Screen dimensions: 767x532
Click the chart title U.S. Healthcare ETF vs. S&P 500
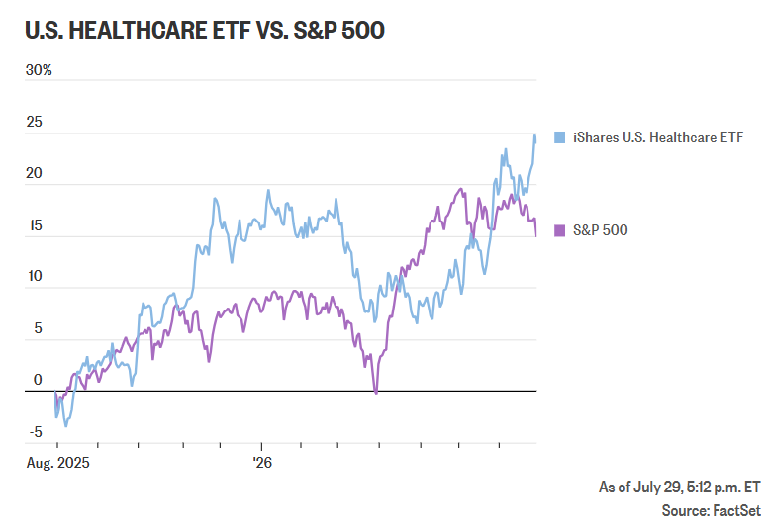[x=205, y=31]
